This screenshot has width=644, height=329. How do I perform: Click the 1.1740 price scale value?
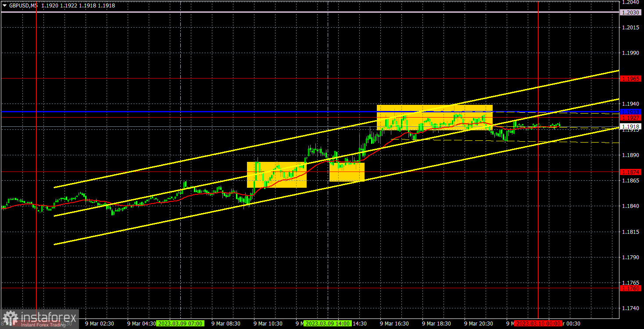tap(631, 308)
